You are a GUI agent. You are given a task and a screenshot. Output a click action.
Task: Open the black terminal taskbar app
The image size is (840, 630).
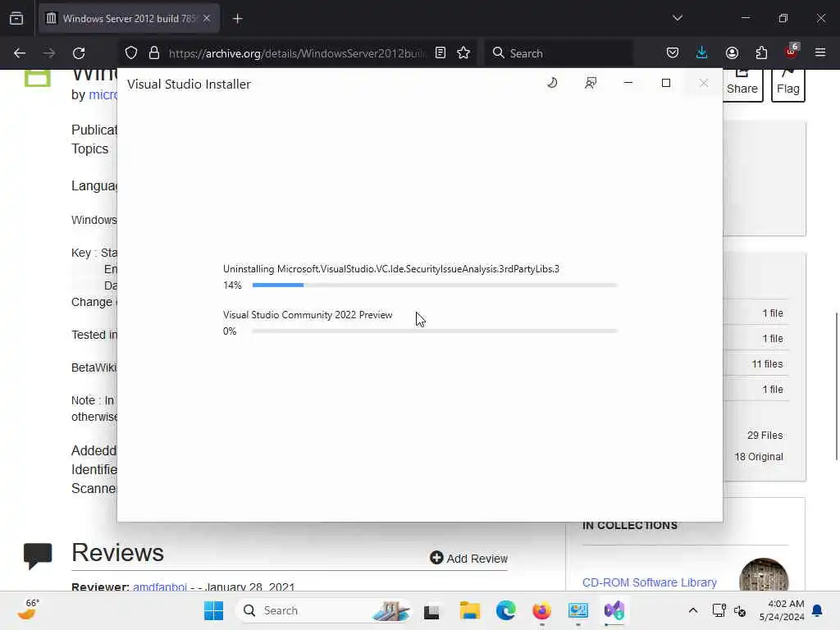click(431, 612)
